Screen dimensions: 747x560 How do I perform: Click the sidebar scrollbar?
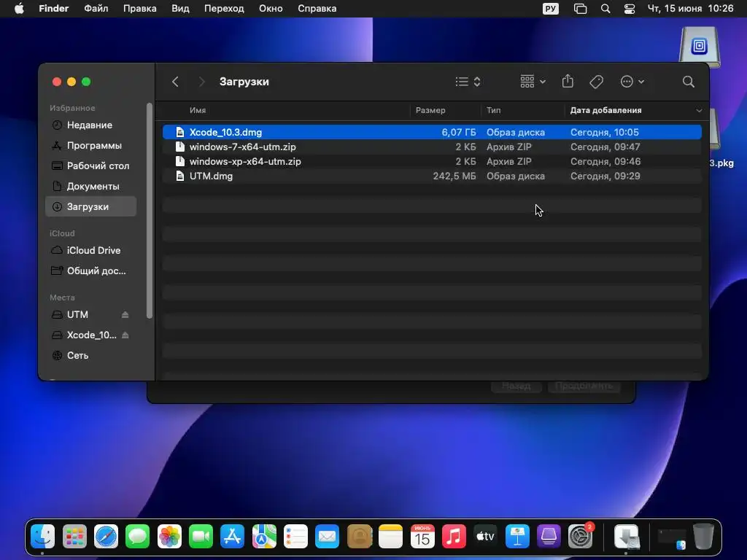pyautogui.click(x=150, y=211)
